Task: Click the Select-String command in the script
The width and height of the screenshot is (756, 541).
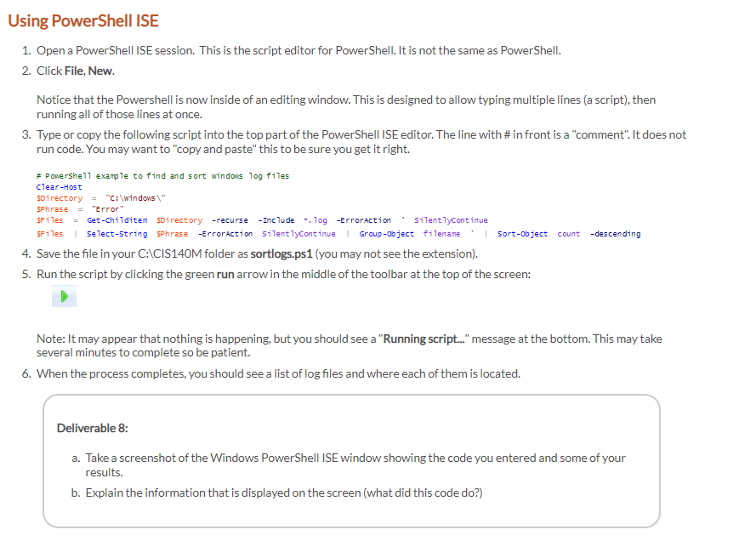Action: coord(117,233)
